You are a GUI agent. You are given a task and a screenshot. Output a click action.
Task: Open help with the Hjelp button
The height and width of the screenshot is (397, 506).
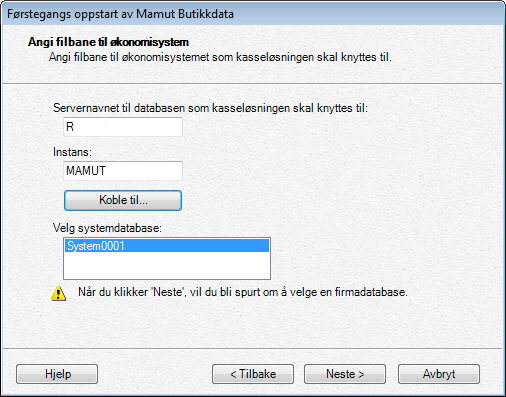tap(57, 374)
